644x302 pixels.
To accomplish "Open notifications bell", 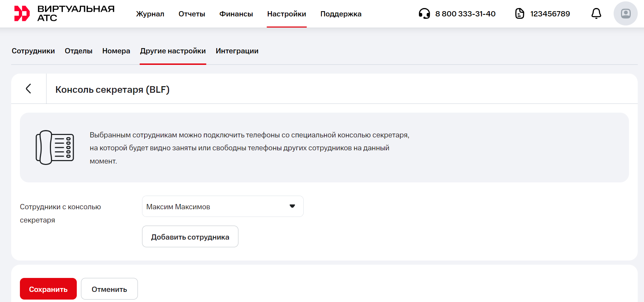I will [x=596, y=14].
